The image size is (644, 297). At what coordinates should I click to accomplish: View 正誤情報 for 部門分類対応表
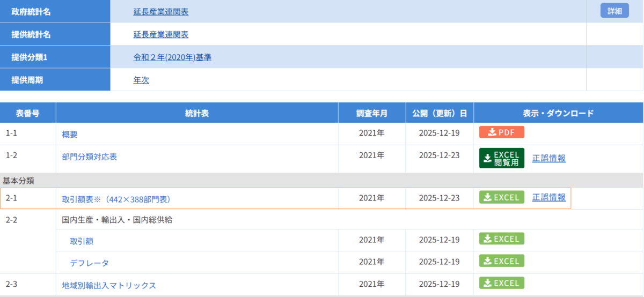coord(548,158)
